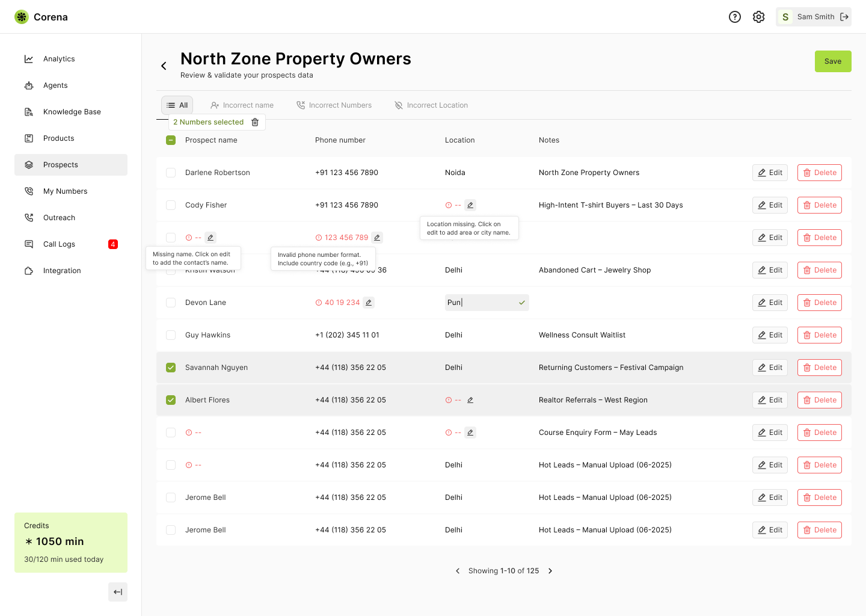Viewport: 866px width, 616px height.
Task: Uncheck the Savannah Nguyen row checkbox
Action: tap(171, 368)
